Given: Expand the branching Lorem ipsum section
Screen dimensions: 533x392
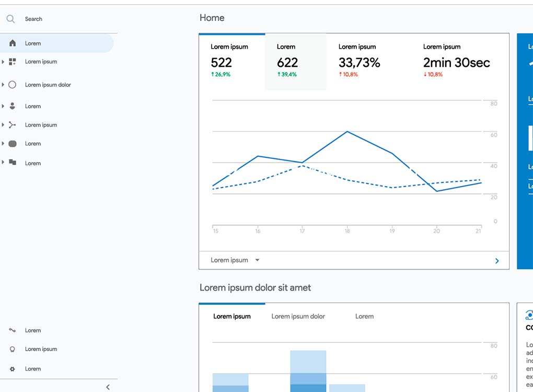Looking at the screenshot, I should (3, 125).
